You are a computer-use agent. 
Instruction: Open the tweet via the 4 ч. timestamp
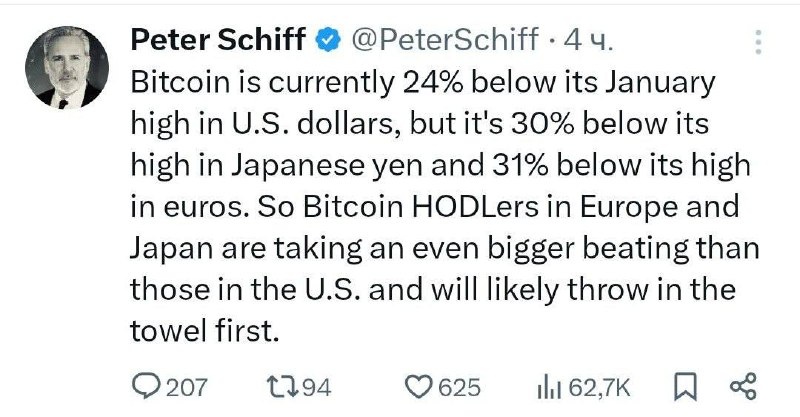587,40
